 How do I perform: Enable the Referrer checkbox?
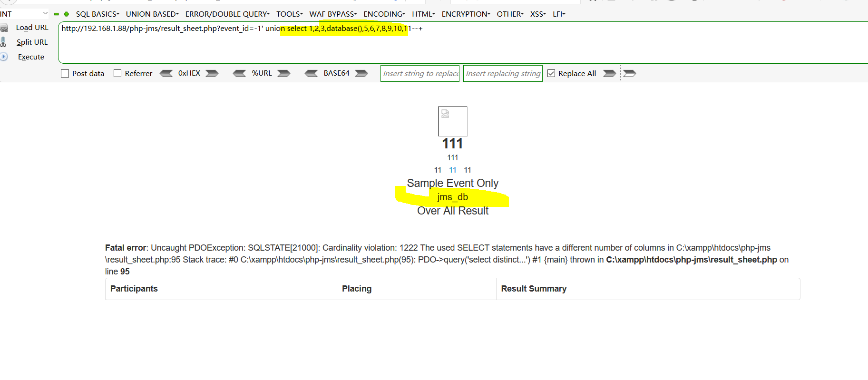[117, 73]
